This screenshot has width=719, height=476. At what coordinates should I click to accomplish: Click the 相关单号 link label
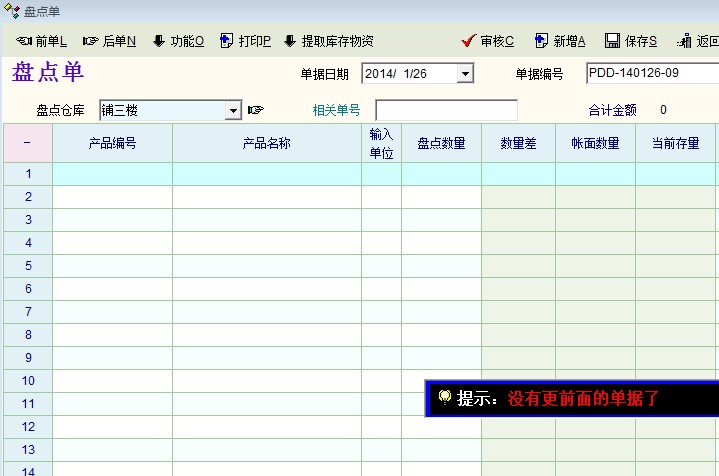336,110
